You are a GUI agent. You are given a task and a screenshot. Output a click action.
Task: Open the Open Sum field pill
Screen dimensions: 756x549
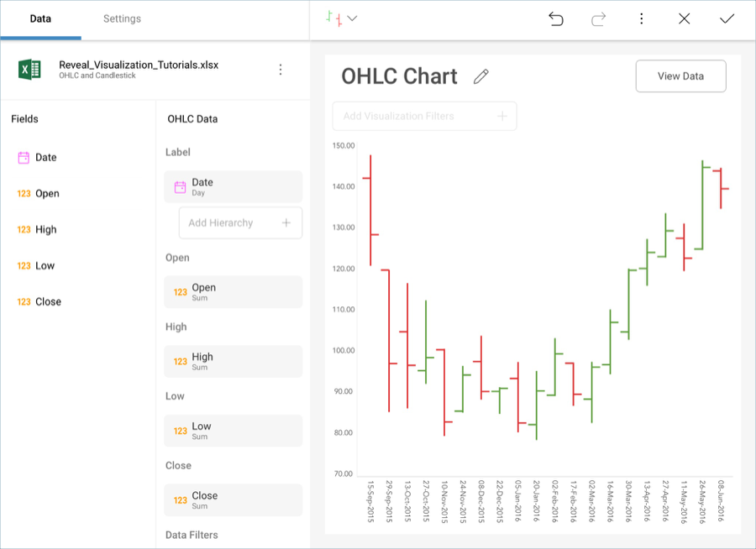point(233,292)
